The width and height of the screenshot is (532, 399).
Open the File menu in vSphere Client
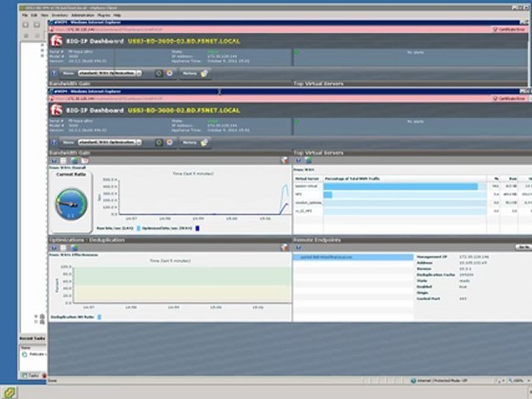tap(25, 15)
